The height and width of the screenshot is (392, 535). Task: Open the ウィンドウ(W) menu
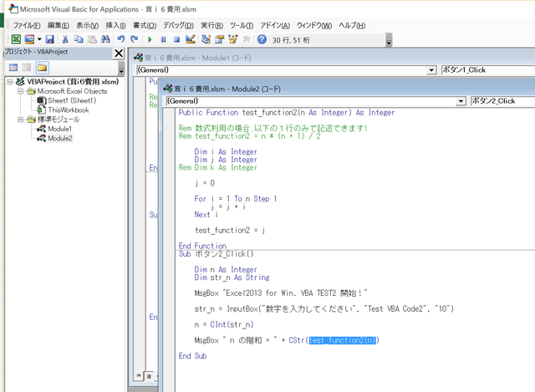pos(314,25)
